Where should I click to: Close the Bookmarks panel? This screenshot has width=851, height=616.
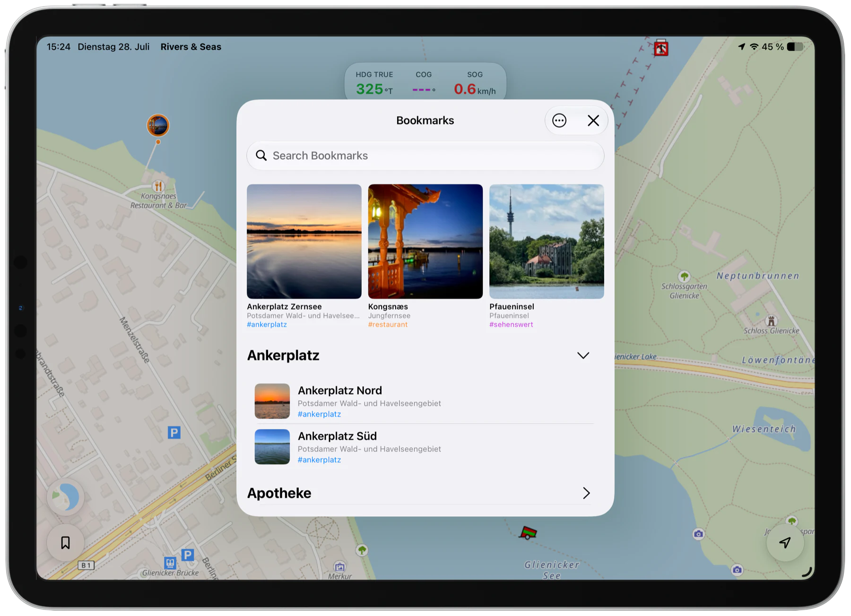pos(593,121)
